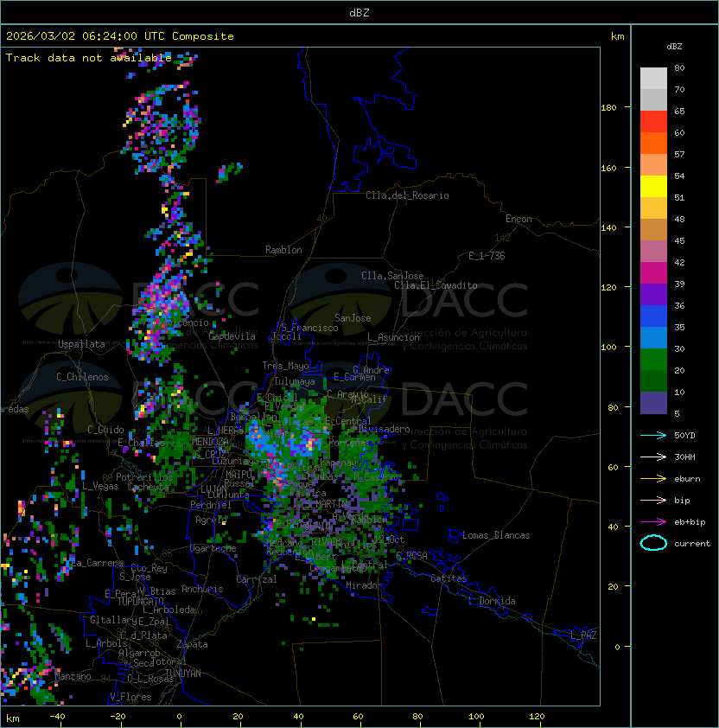Select the purple swatch between 39 and 36

coord(653,294)
